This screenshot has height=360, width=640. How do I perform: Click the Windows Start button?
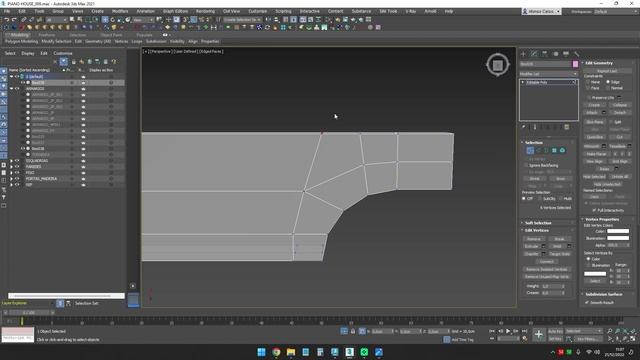(262, 352)
